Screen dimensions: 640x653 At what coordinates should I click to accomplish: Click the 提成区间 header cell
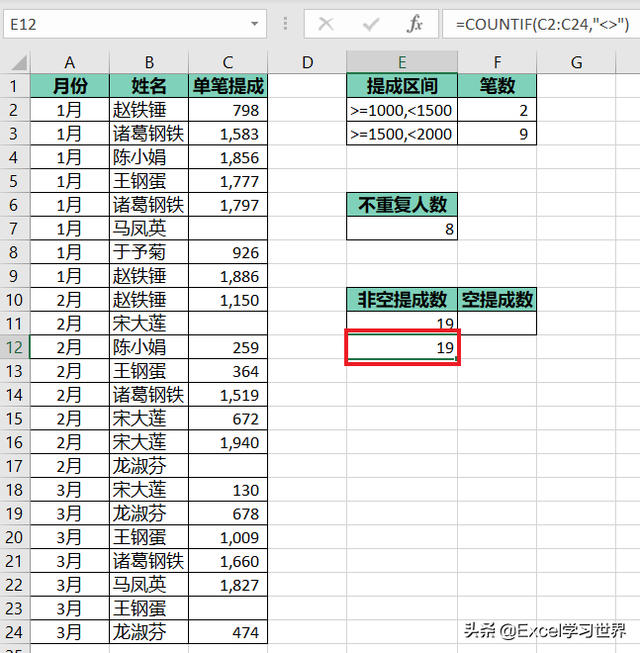pyautogui.click(x=402, y=86)
